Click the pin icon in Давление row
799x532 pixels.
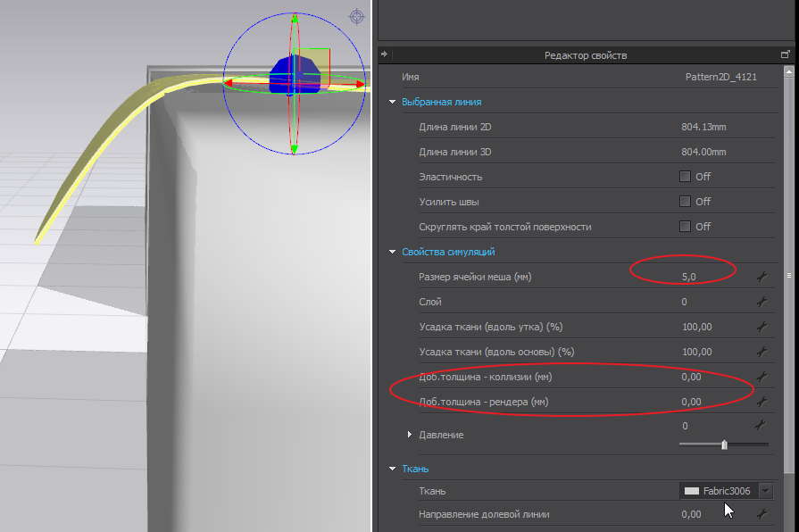click(x=761, y=425)
